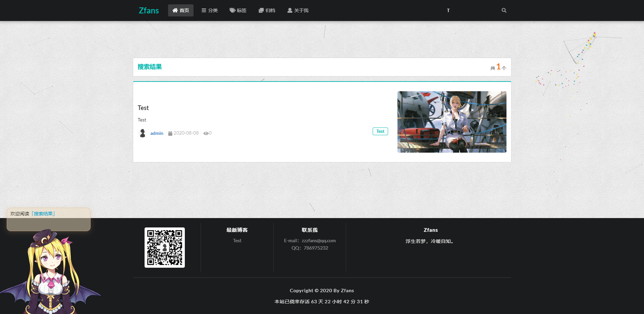Open the 分类 categories menu
The image size is (644, 314).
(x=210, y=10)
